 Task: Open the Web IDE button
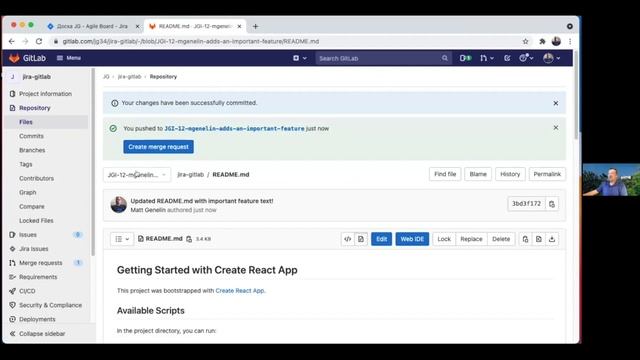[x=412, y=239]
